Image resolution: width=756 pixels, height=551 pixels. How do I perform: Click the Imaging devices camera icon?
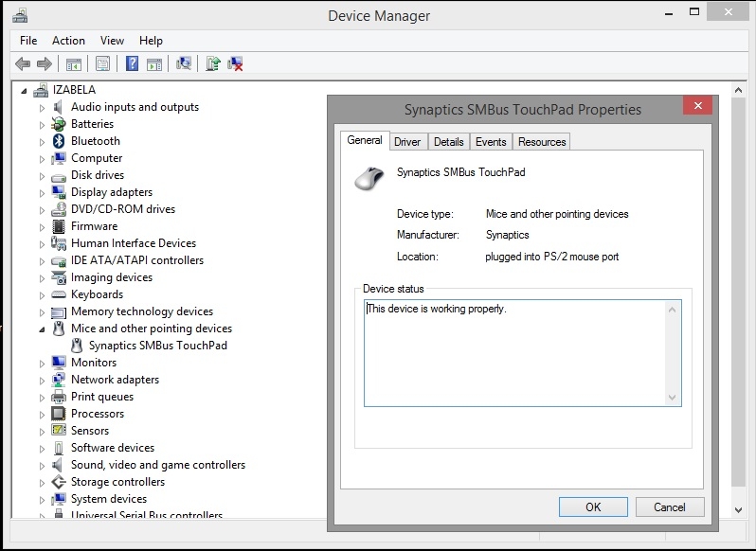[x=59, y=277]
